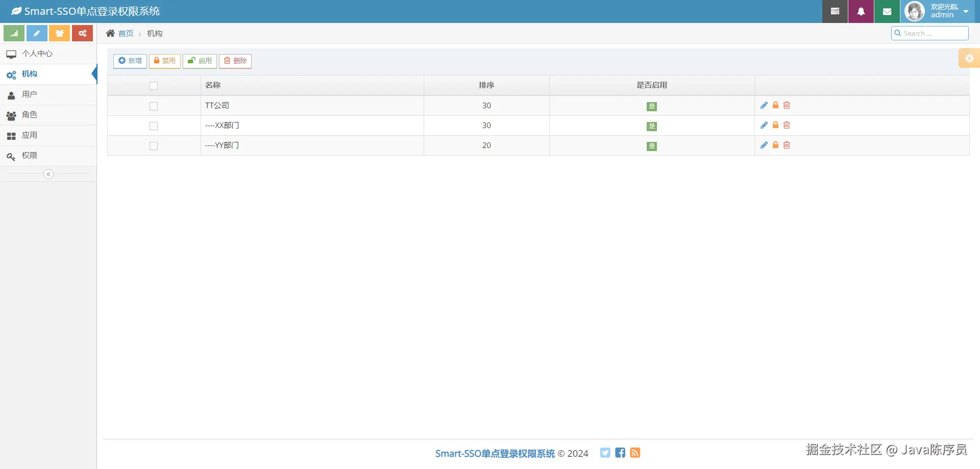Click the Facebook icon in footer
The height and width of the screenshot is (469, 980).
pyautogui.click(x=620, y=453)
